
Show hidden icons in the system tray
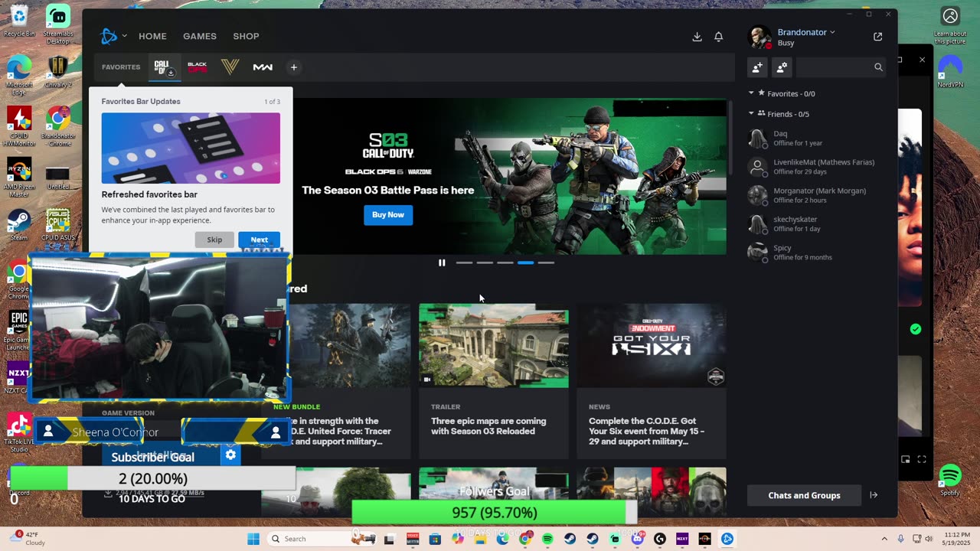(884, 539)
